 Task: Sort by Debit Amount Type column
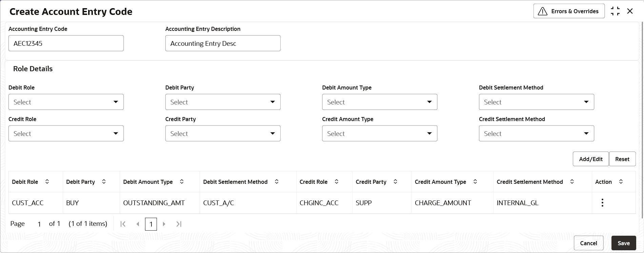(x=182, y=182)
